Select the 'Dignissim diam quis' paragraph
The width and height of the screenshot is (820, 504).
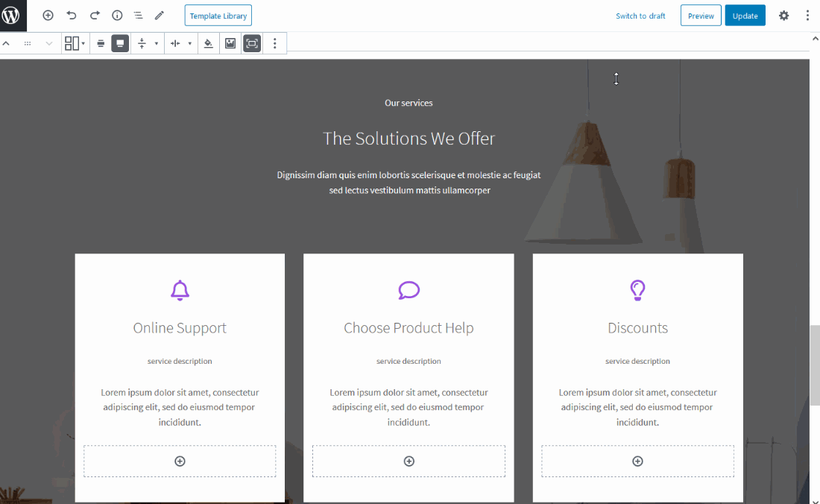click(409, 183)
